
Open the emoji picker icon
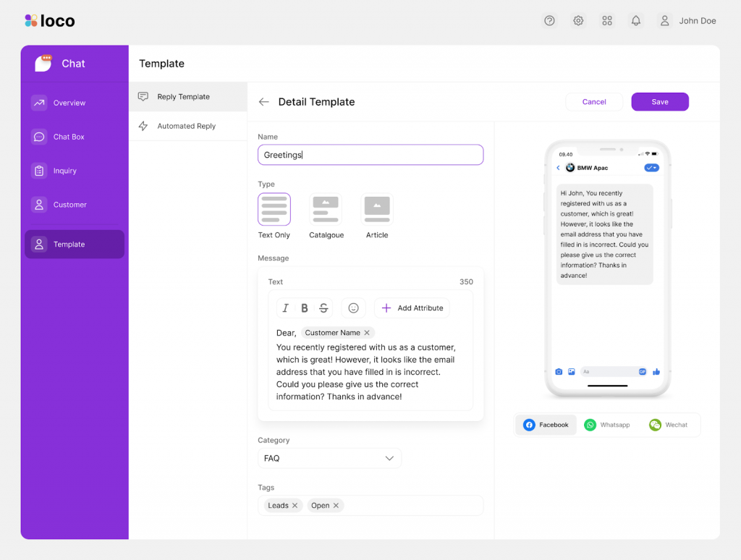tap(353, 308)
